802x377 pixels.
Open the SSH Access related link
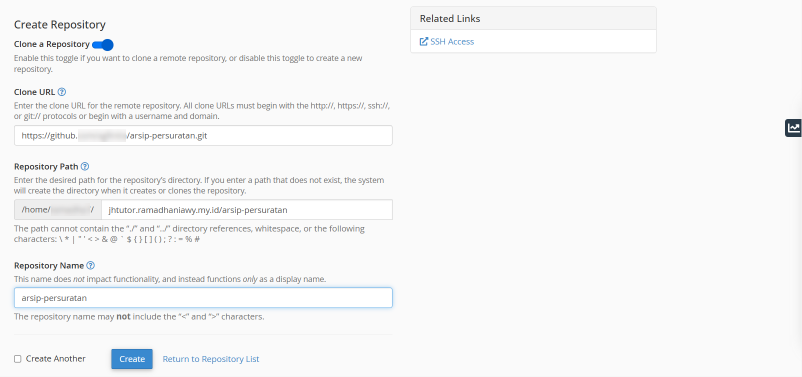click(452, 41)
